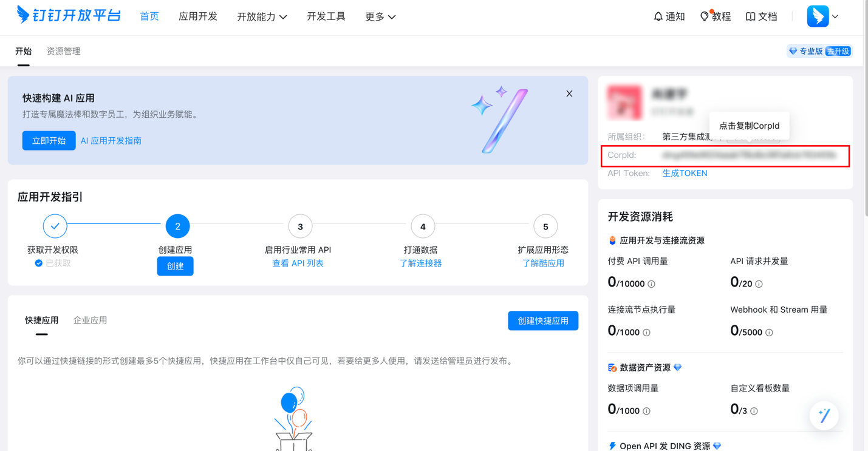868x451 pixels.
Task: Expand the 更多 dropdown menu
Action: (x=380, y=17)
